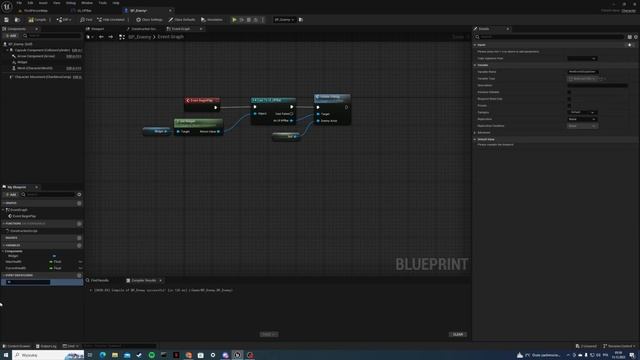Collapse the EventGraph tree item
The width and height of the screenshot is (640, 360).
click(3, 210)
